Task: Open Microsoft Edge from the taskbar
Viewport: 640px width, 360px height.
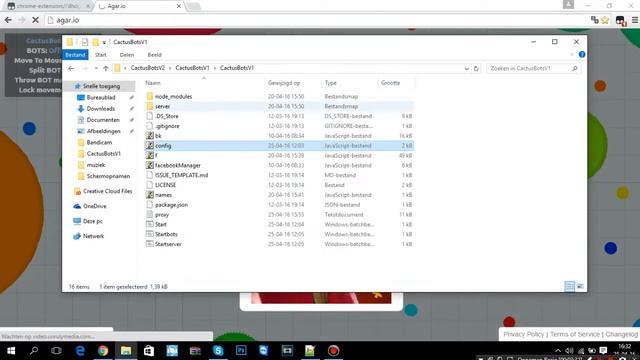Action: pos(80,351)
